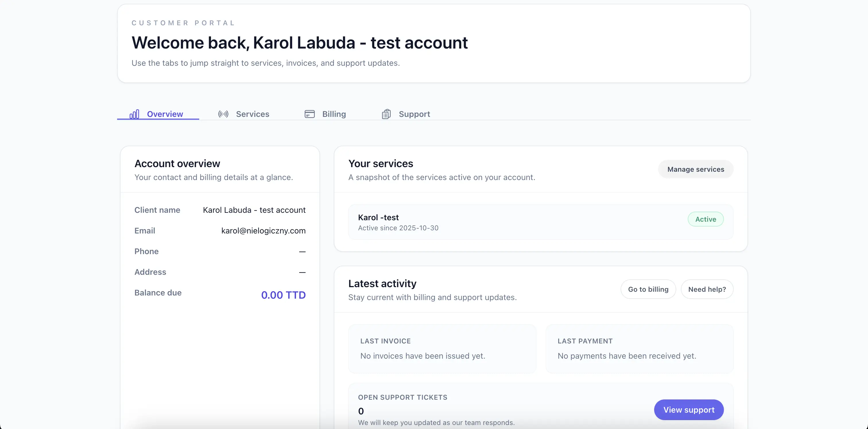This screenshot has height=429, width=868.
Task: Click the Welcome back heading
Action: (300, 43)
